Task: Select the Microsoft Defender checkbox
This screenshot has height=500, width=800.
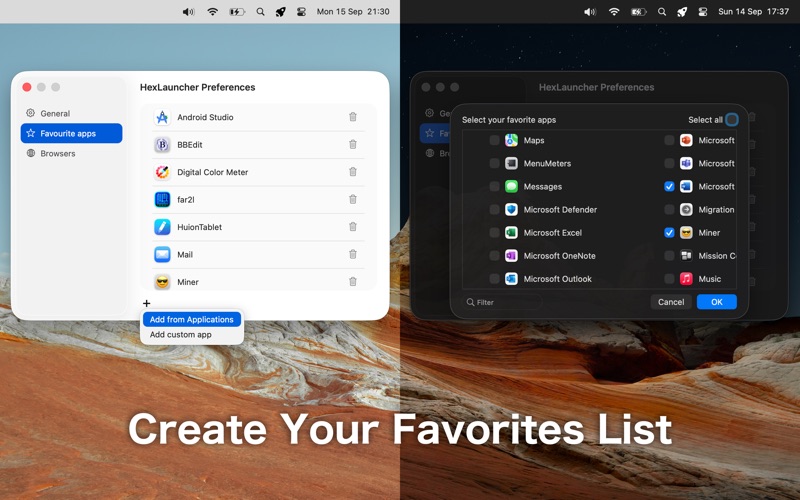Action: click(494, 210)
